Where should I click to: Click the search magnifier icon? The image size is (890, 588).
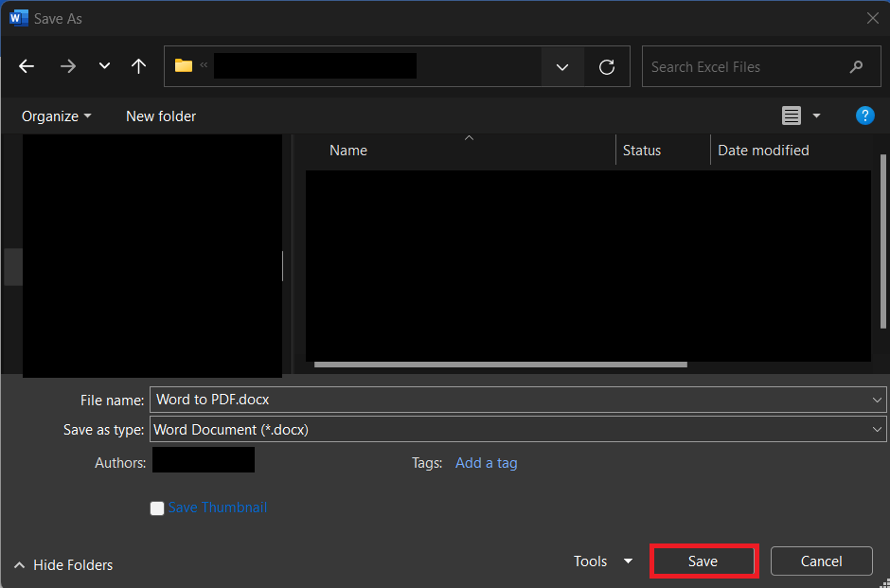856,67
